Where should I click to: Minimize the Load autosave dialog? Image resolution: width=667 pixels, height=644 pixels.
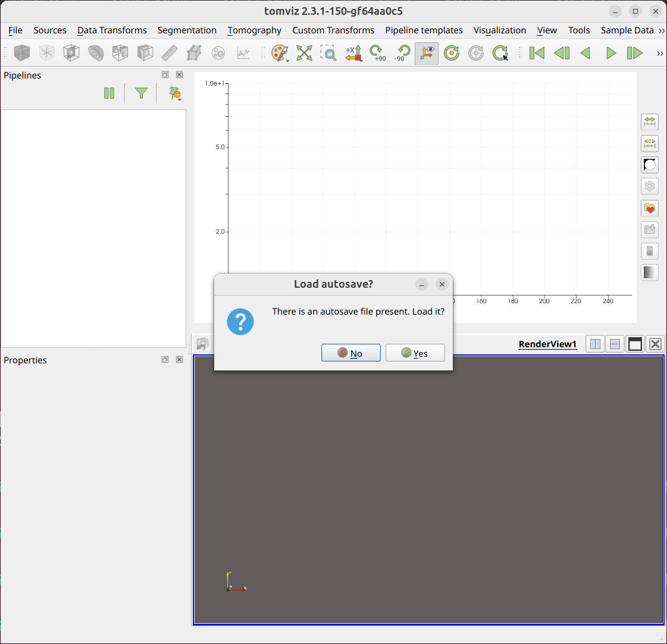click(x=421, y=284)
